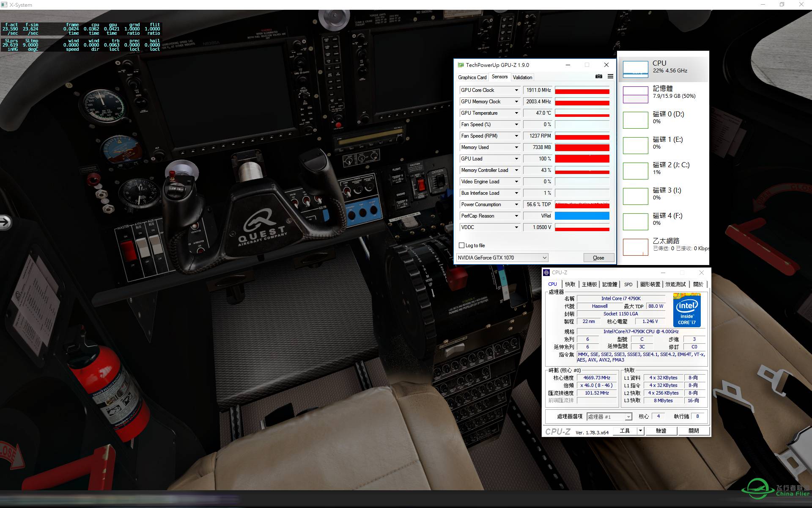The image size is (812, 508).
Task: Select the SPD tab in CPU-Z
Action: pyautogui.click(x=628, y=284)
